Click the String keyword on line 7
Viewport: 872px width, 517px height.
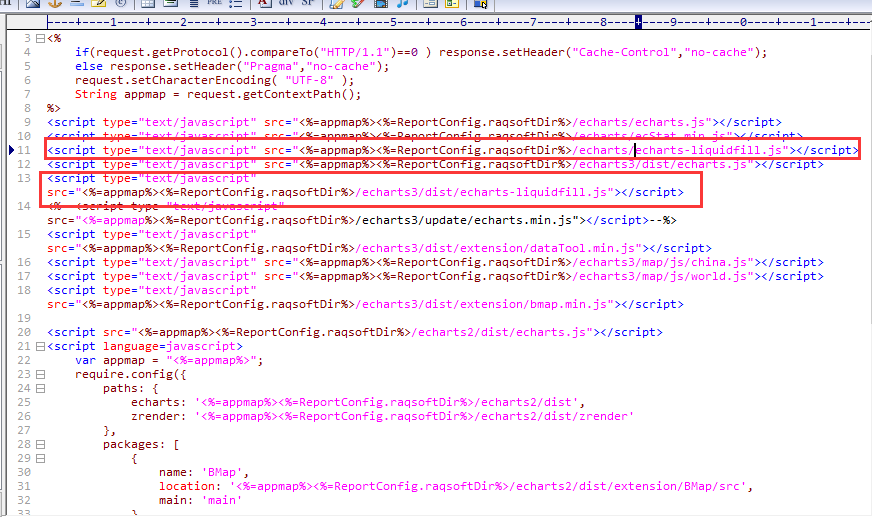(x=96, y=94)
